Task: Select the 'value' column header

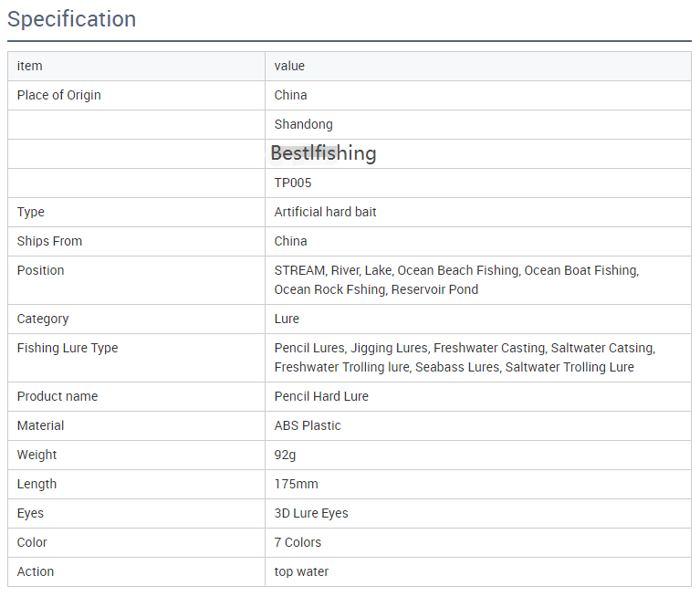Action: (x=289, y=66)
